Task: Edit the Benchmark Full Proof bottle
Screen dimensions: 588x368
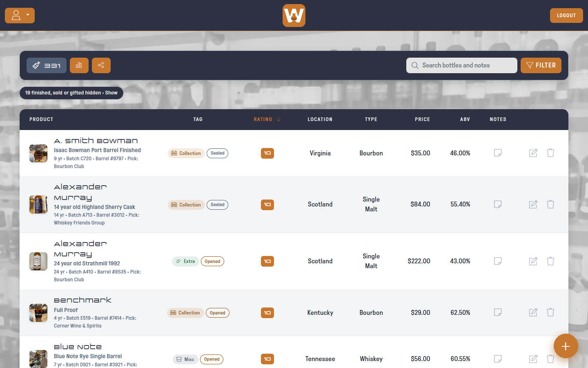Action: coord(533,312)
